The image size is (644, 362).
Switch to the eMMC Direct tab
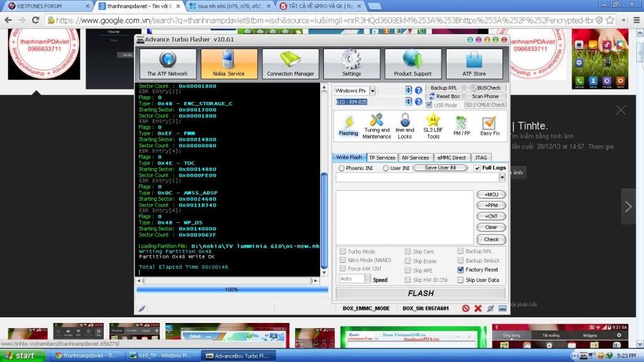452,157
